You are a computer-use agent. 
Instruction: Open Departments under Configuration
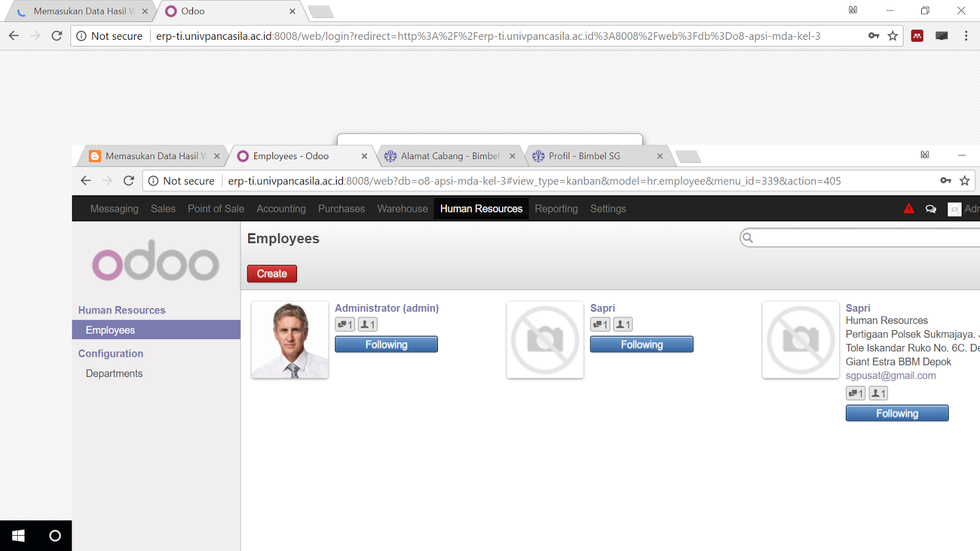[x=114, y=373]
